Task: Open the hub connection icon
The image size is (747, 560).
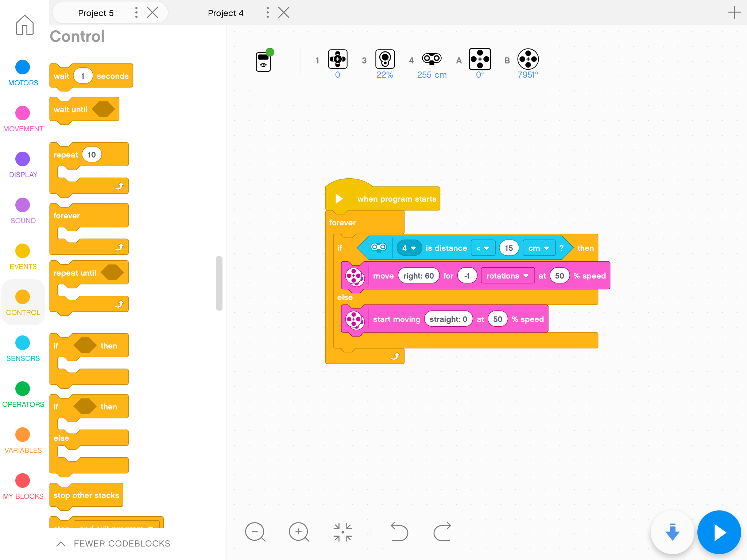Action: coord(264,61)
